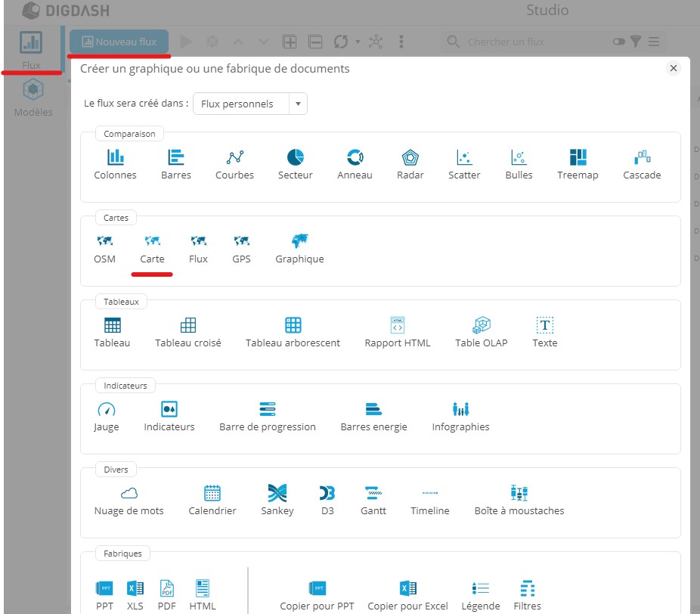Screen dimensions: 700x614
Task: Open the three-dot more options menu
Action: click(x=401, y=42)
